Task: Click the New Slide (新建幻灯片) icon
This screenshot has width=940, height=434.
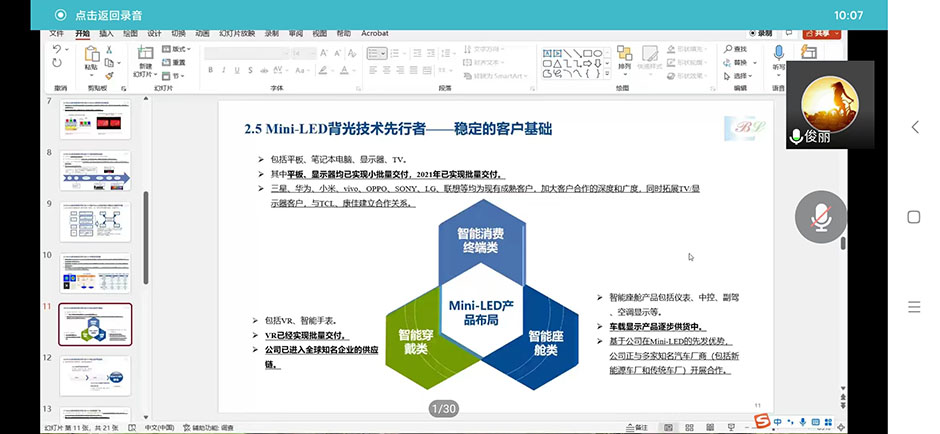Action: [x=145, y=53]
